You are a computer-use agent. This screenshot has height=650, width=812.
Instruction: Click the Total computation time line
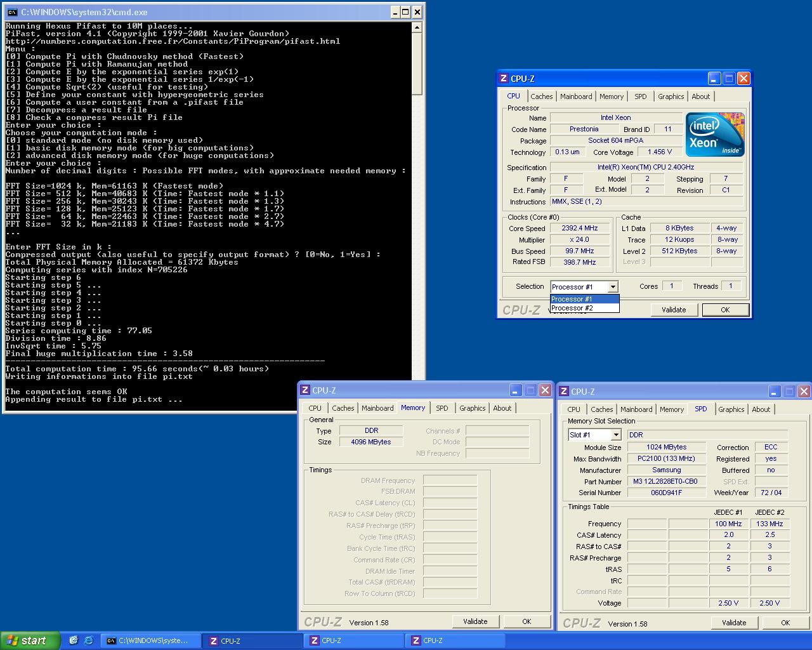pyautogui.click(x=137, y=369)
